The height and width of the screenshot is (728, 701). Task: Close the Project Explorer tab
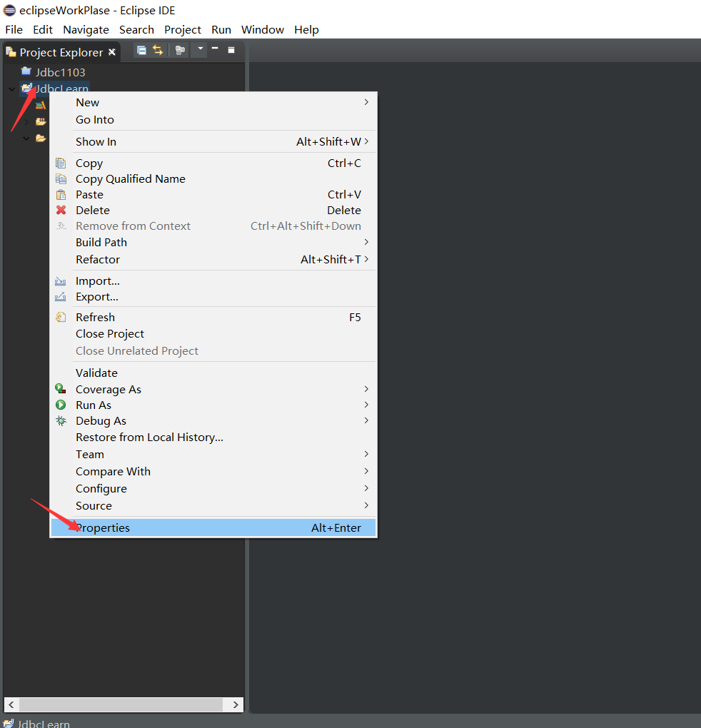pos(112,52)
